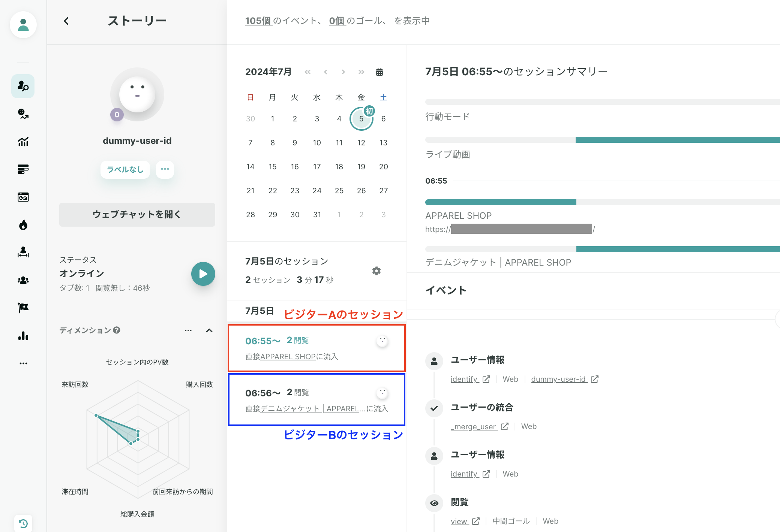The height and width of the screenshot is (532, 780).
Task: Go to next month arrow in calendar
Action: tap(343, 72)
